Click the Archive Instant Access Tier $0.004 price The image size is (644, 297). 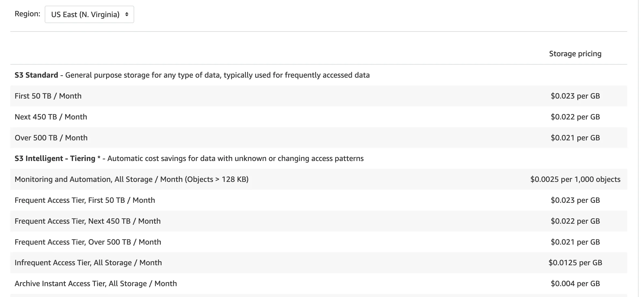(x=575, y=284)
